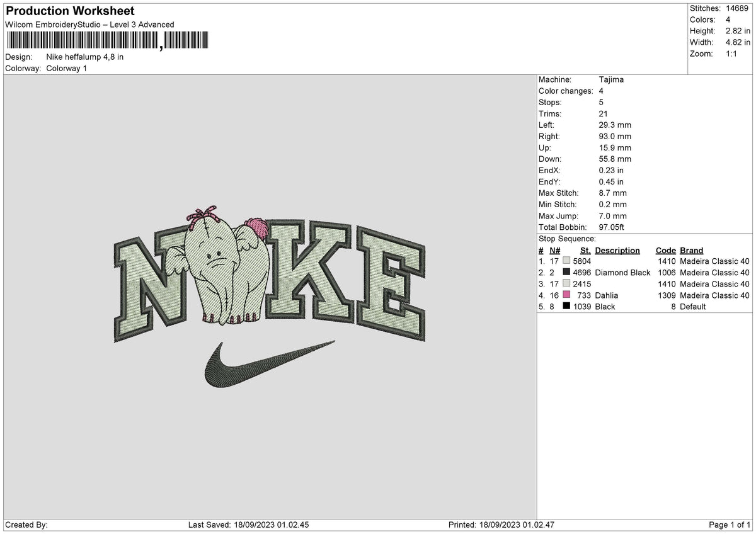Click the 'Created By:' footer label

coord(26,525)
